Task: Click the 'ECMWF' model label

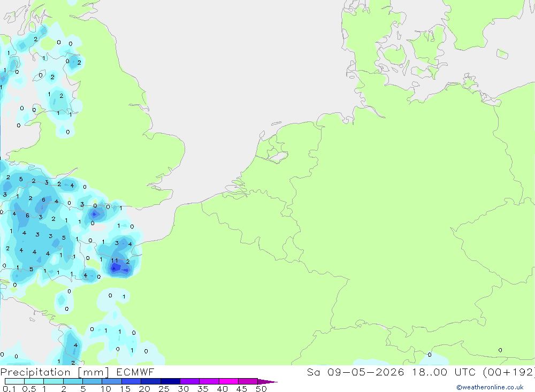Action: coord(135,372)
